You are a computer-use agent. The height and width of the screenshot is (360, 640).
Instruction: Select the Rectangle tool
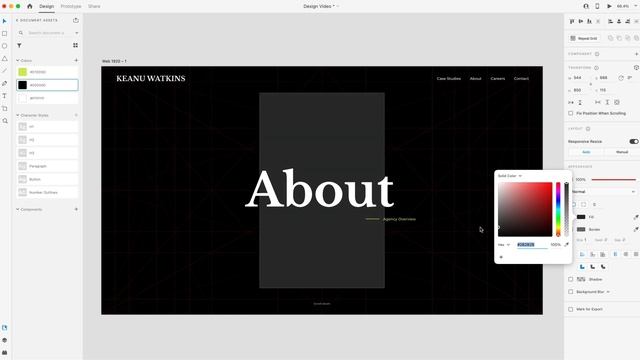tap(5, 33)
